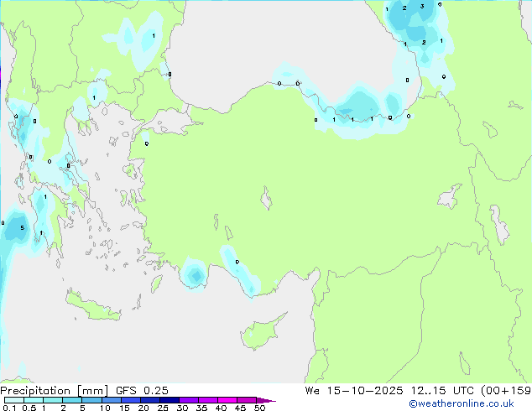Pick the legend swatch between 15 and 20

point(130,400)
